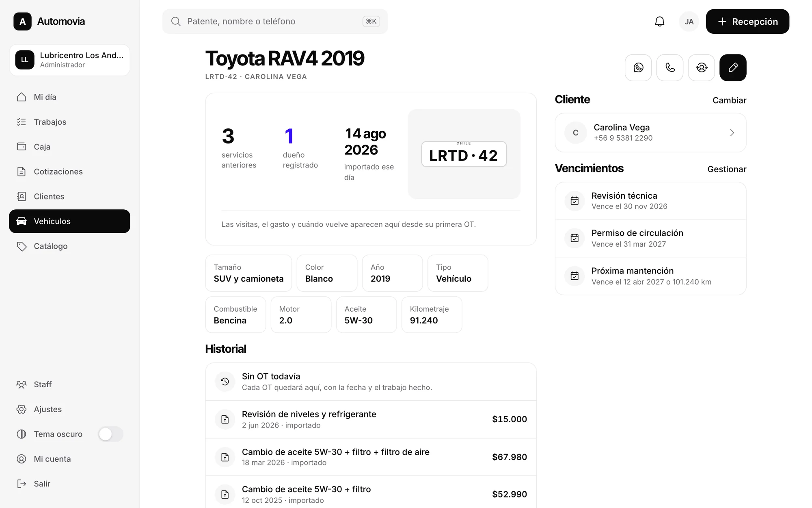
Task: Click Gestionar link next to Vencimientos
Action: [727, 169]
